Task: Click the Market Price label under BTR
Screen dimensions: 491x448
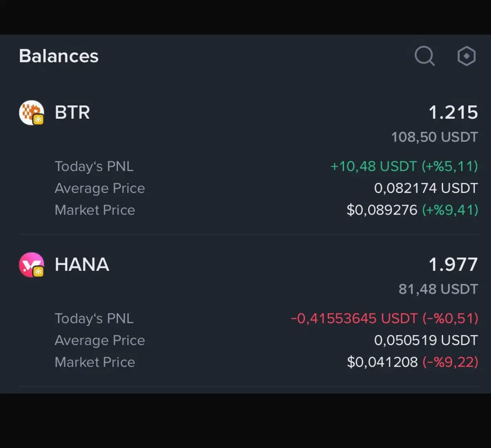Action: pos(95,210)
